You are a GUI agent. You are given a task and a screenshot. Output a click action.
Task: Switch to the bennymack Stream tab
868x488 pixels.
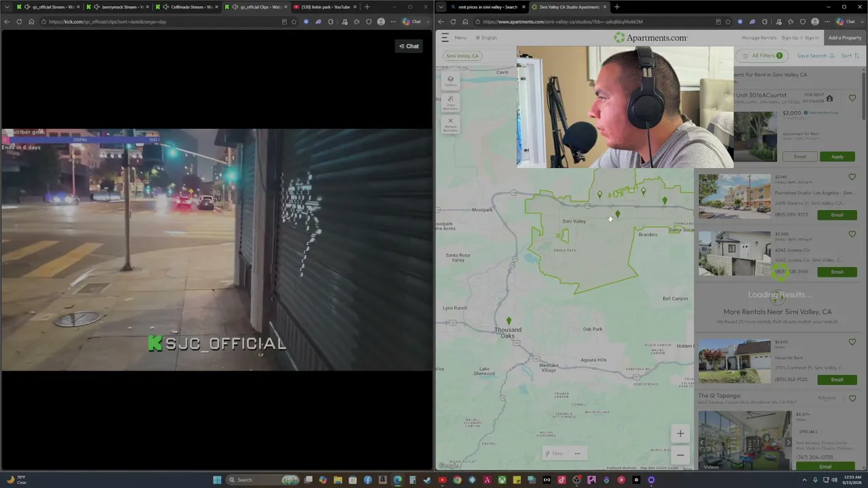pos(117,7)
